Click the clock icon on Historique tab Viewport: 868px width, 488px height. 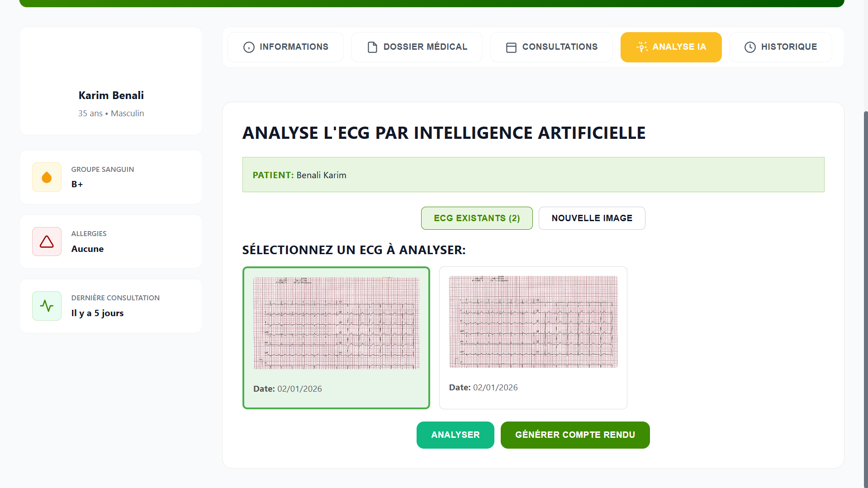pos(750,47)
